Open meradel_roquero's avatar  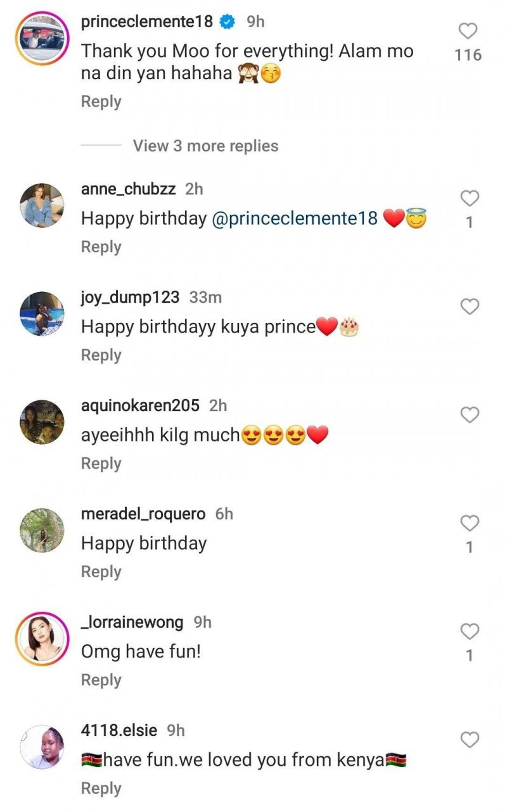pos(42,530)
